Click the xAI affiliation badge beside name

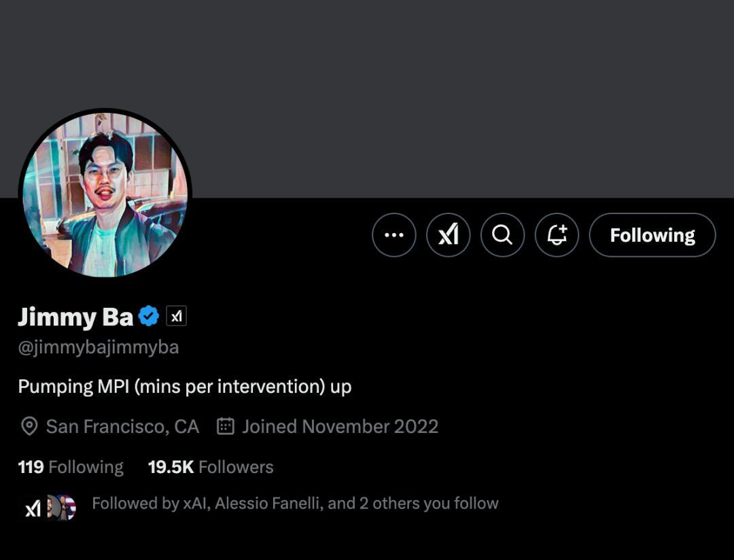[177, 316]
